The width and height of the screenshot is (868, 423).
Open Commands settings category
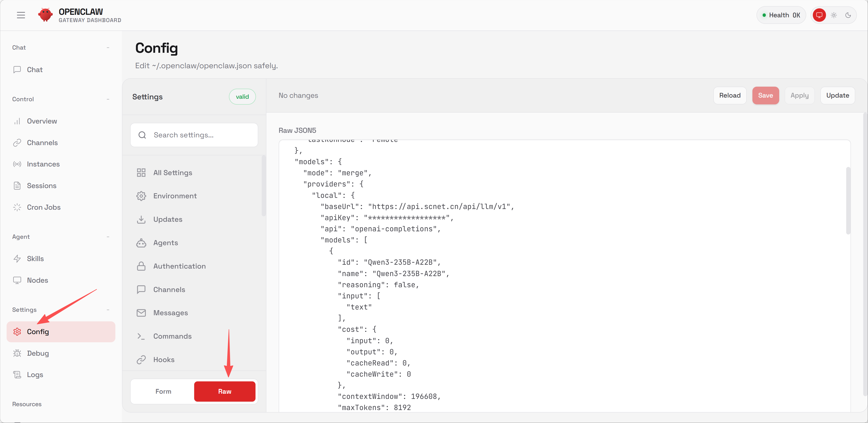pyautogui.click(x=172, y=336)
